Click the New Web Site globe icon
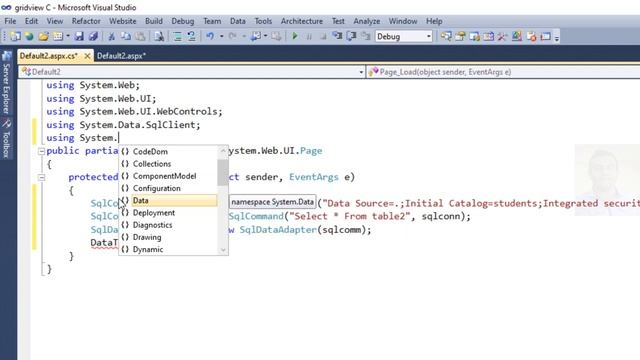Screen dimensions: 640x360 pyautogui.click(x=29, y=36)
